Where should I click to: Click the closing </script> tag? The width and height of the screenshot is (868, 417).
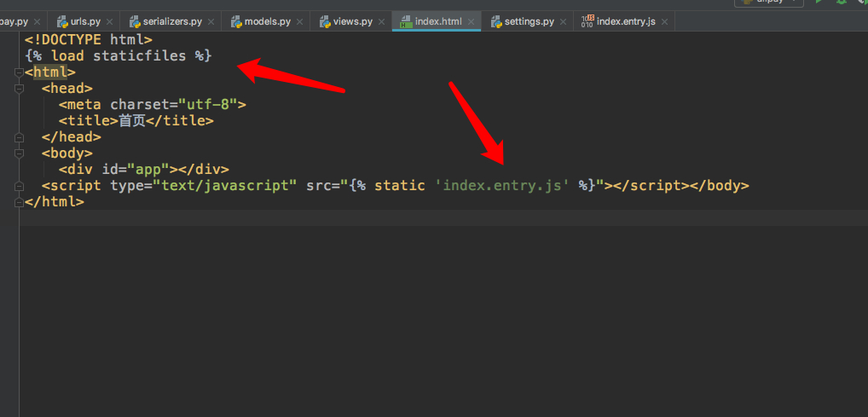[x=651, y=186]
